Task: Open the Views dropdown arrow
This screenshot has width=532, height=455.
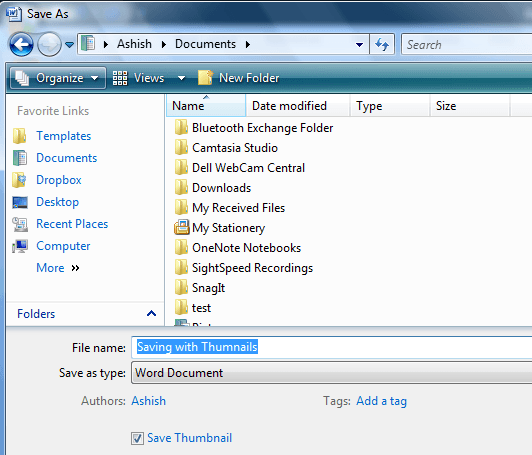Action: coord(182,78)
